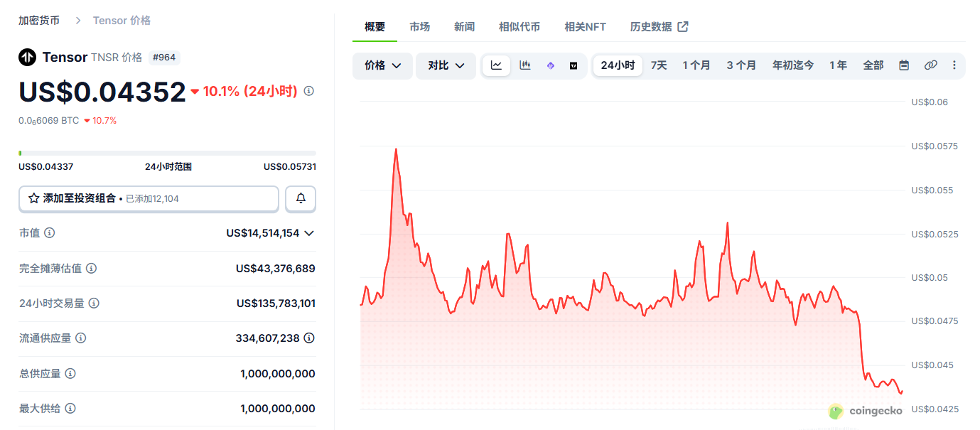This screenshot has height=430, width=980.
Task: Open the calendar date range picker
Action: pyautogui.click(x=904, y=65)
